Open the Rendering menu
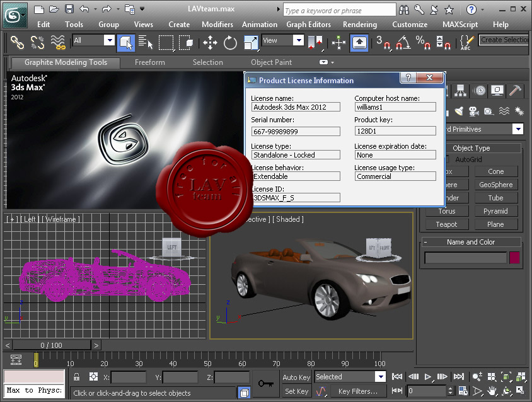 pos(360,25)
